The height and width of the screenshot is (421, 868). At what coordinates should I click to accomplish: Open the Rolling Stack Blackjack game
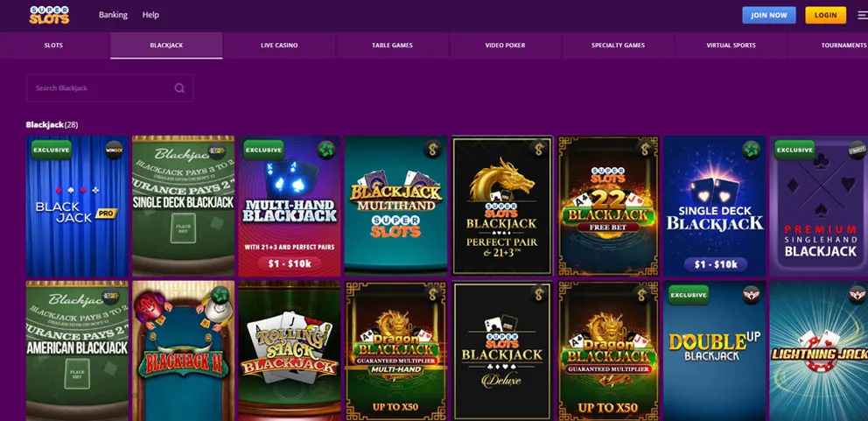290,351
